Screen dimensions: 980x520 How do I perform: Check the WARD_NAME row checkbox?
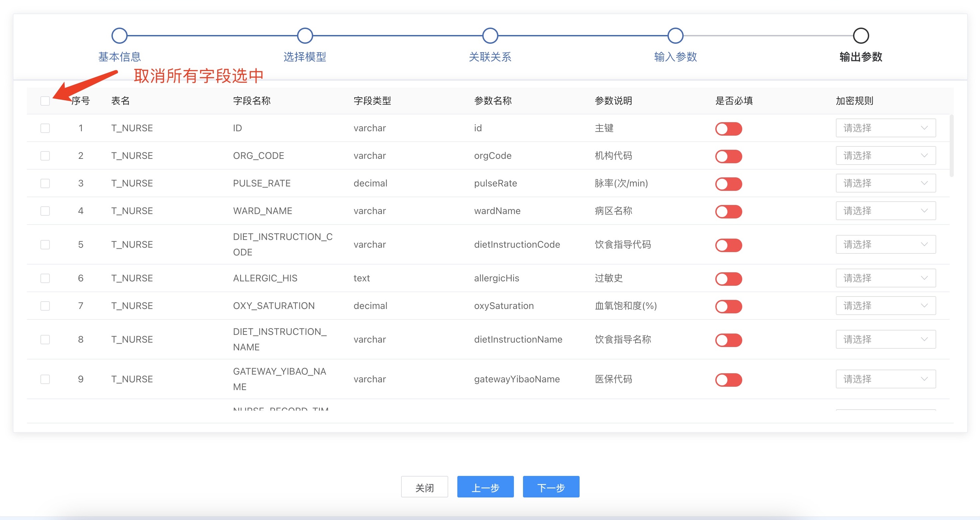(x=45, y=211)
